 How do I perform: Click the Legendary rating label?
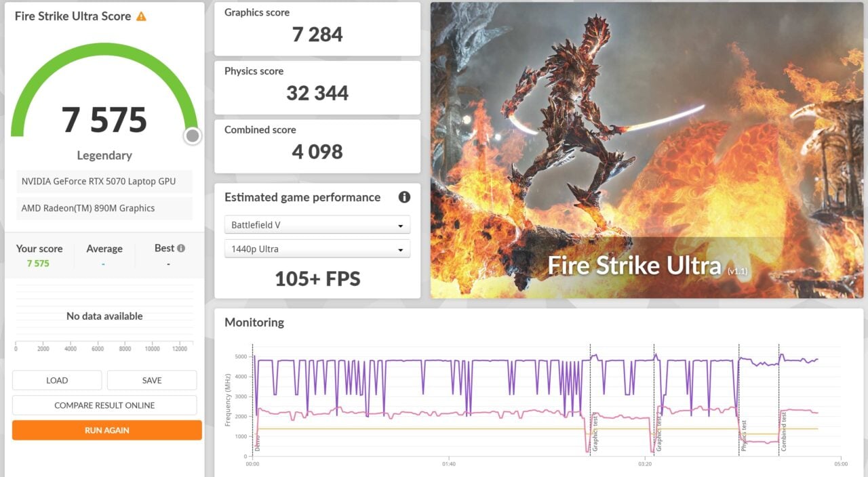(x=104, y=155)
